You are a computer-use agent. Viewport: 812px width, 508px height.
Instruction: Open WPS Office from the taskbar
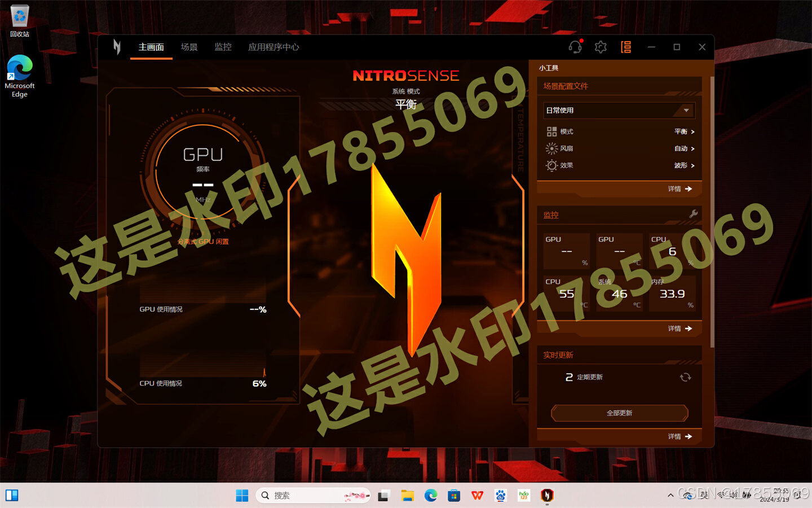tap(477, 496)
